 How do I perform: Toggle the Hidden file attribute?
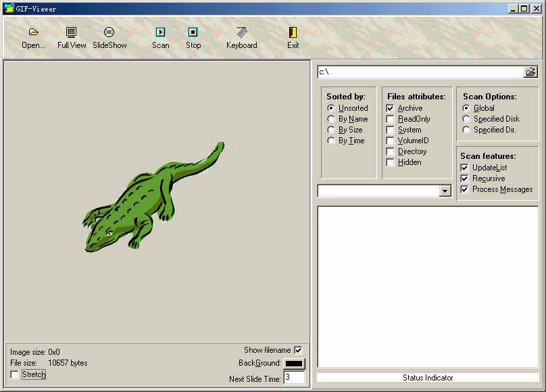tap(391, 162)
